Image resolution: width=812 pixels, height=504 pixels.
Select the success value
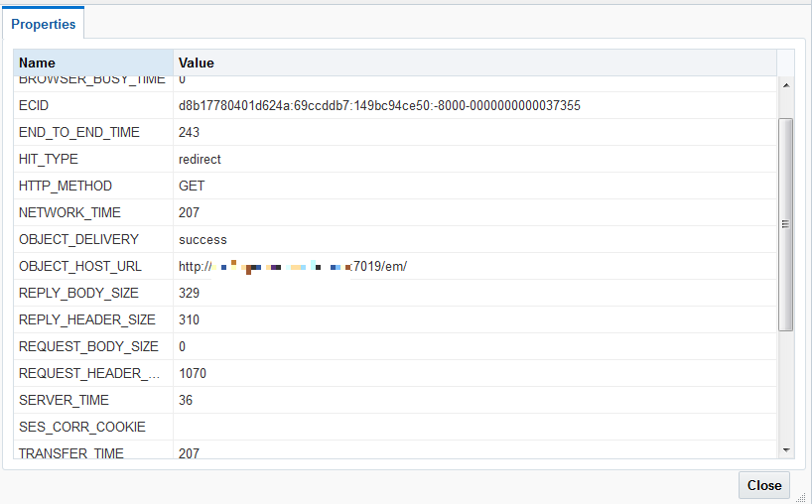click(x=203, y=239)
